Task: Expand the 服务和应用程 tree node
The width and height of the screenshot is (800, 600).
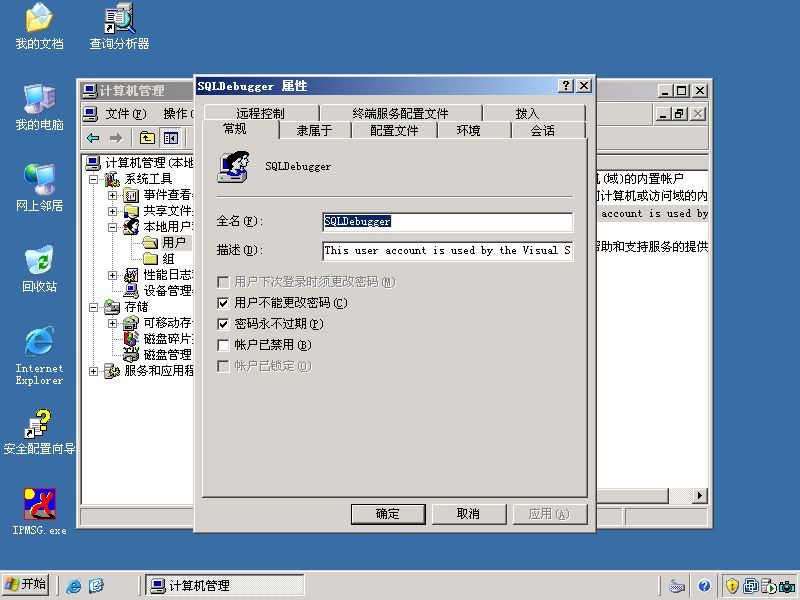Action: coord(93,371)
